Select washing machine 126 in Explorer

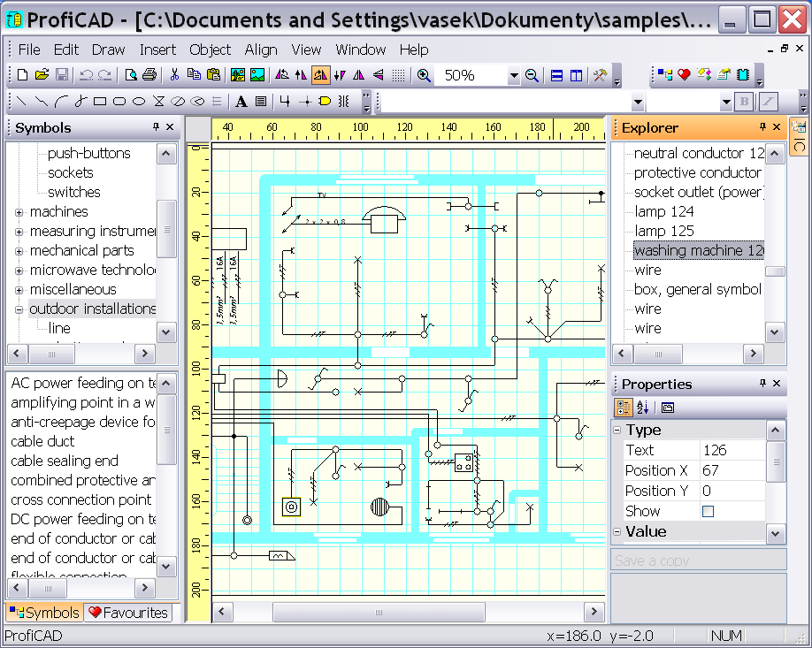(x=699, y=250)
